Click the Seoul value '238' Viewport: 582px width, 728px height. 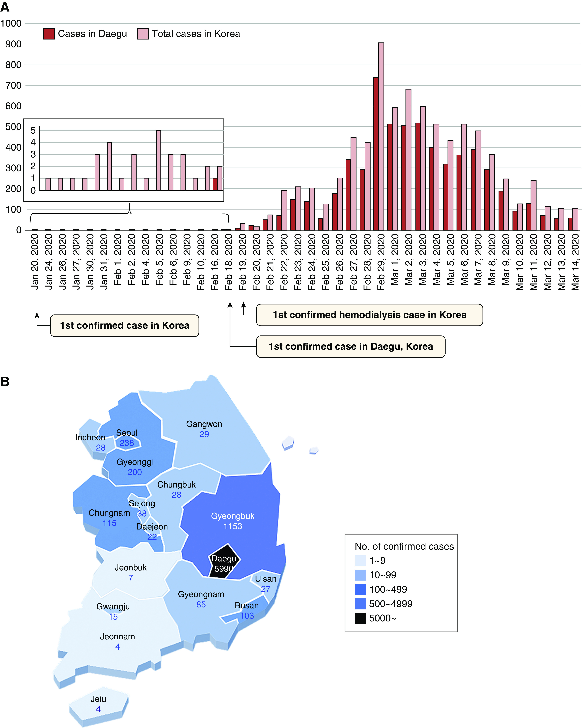127,443
